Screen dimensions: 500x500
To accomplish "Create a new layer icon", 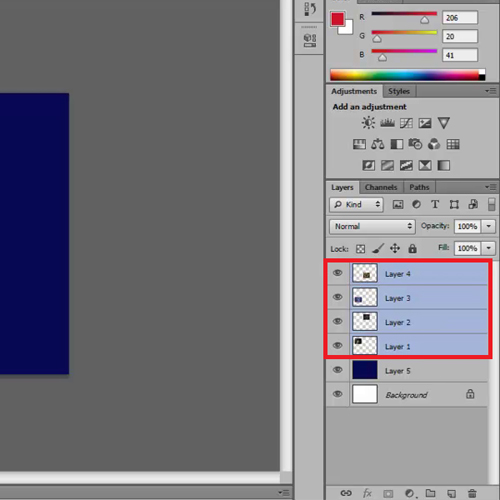I will coord(451,493).
